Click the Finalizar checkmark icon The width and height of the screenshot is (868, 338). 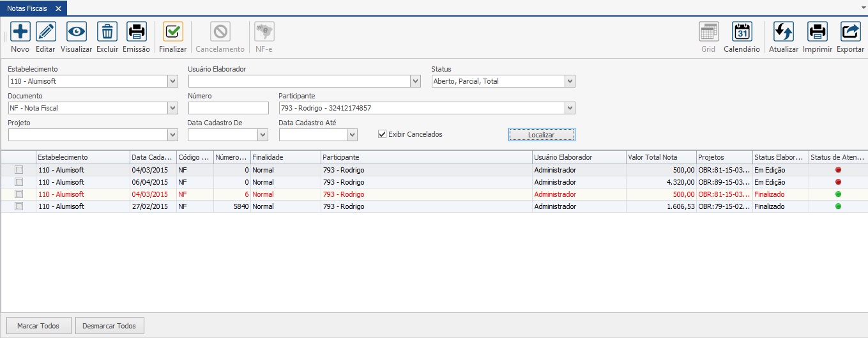(173, 31)
